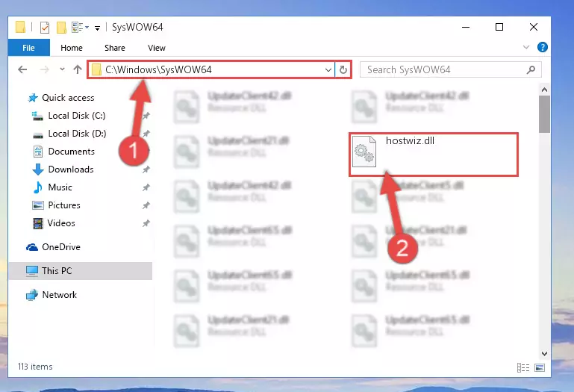Click pin icon next to Local Disk (C:)
This screenshot has width=574, height=392.
pyautogui.click(x=146, y=116)
